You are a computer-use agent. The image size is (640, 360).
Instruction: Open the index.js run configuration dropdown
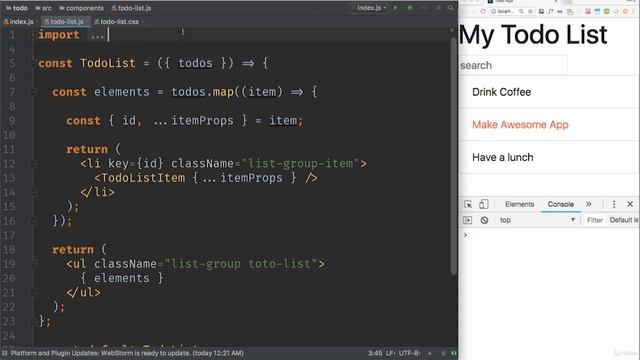pyautogui.click(x=369, y=8)
